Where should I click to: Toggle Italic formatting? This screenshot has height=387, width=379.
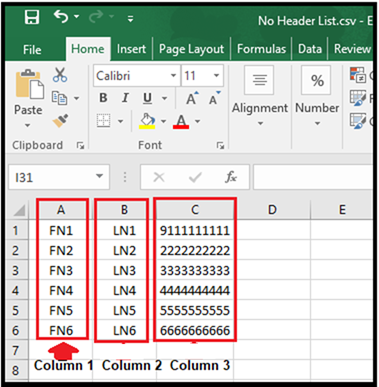pyautogui.click(x=125, y=98)
